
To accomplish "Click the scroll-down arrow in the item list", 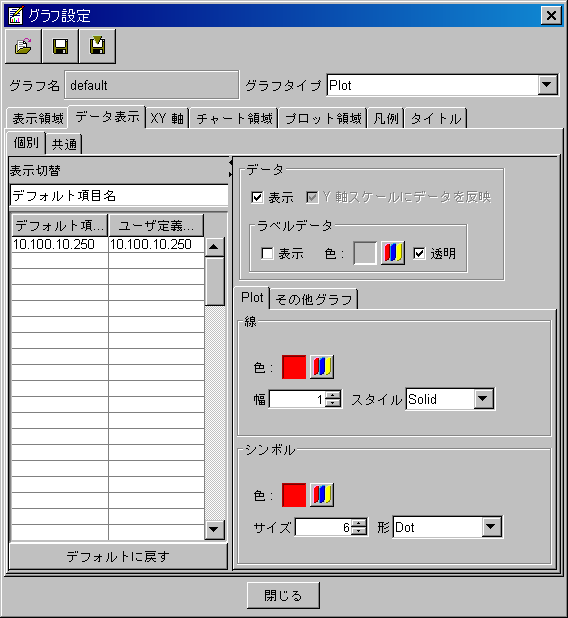I will (214, 529).
